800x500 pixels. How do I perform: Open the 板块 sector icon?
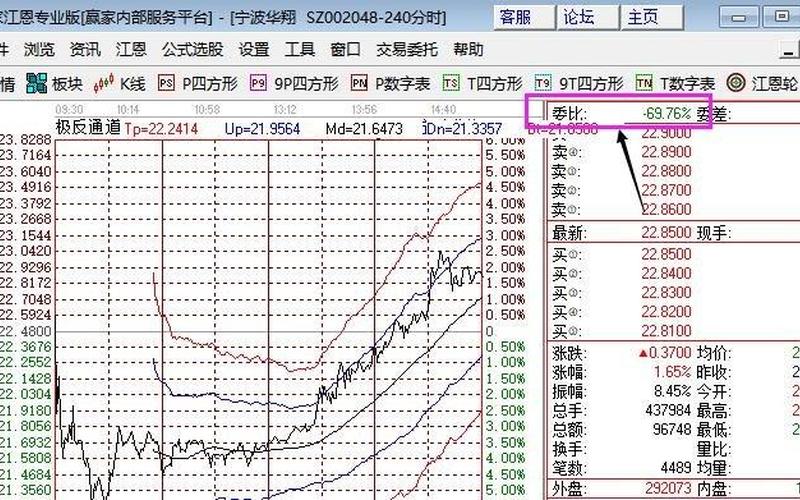coord(37,83)
